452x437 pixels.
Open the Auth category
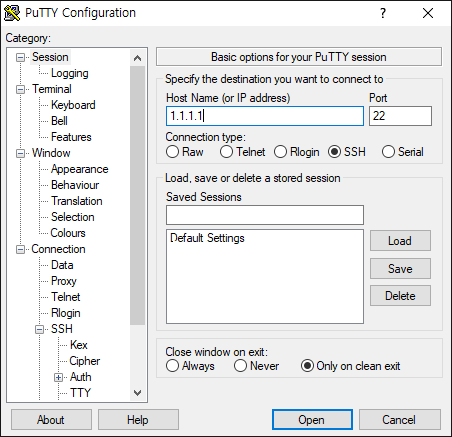[x=81, y=377]
